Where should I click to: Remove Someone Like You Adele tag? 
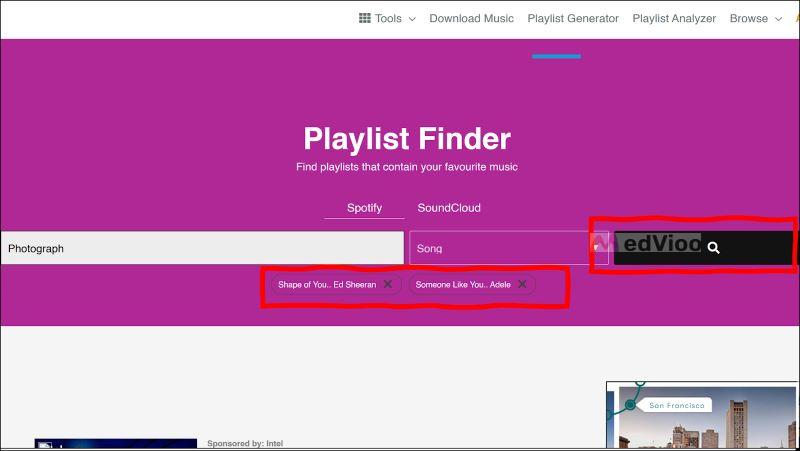click(522, 284)
